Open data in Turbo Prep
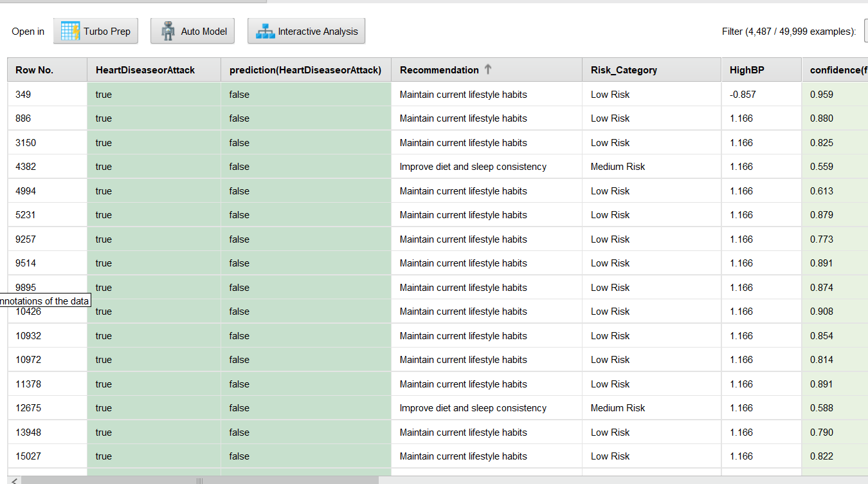 (96, 31)
